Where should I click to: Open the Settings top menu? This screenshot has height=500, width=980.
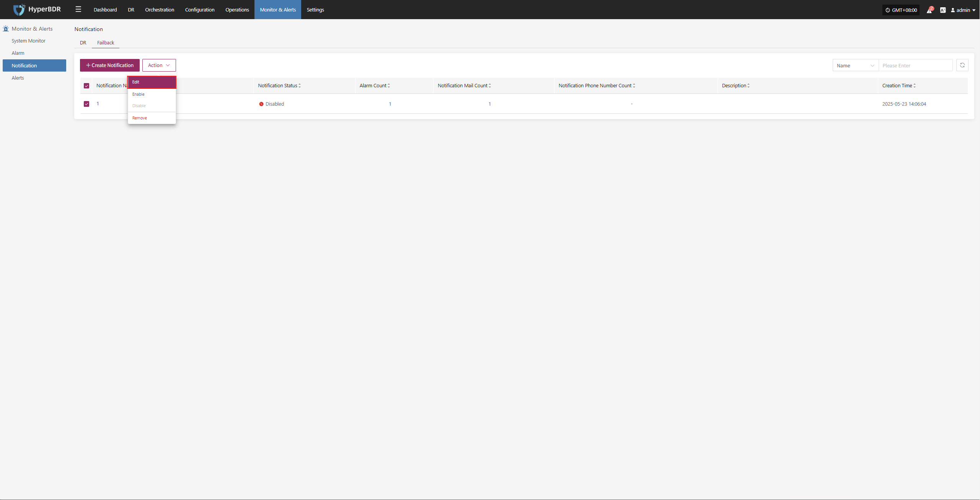coord(315,10)
